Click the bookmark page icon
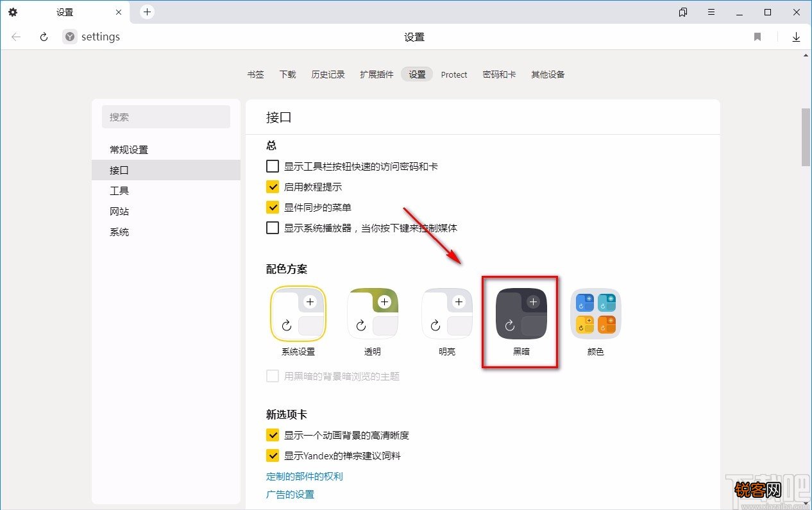This screenshot has height=510, width=812. 757,37
